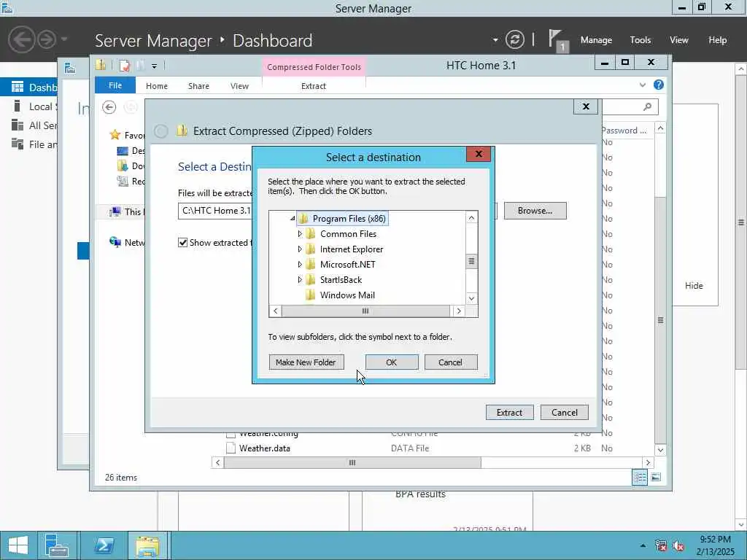Click the folder tree horizontal scrollbar thumb
This screenshot has width=747, height=560.
click(x=365, y=311)
